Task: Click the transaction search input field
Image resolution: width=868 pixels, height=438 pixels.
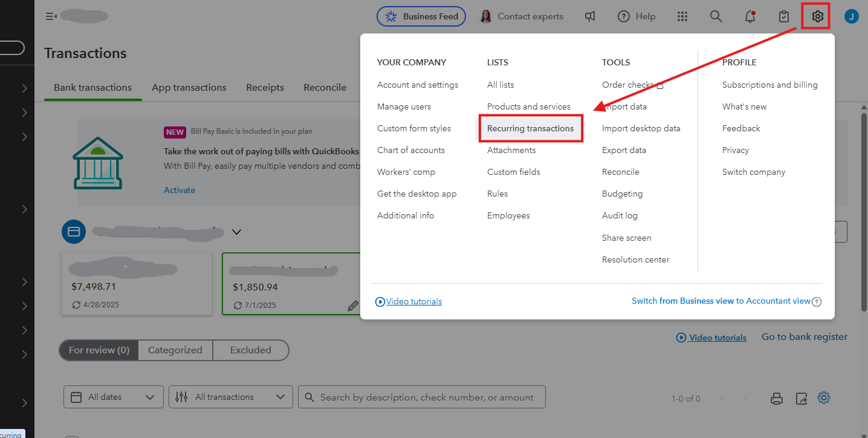Action: (x=422, y=397)
